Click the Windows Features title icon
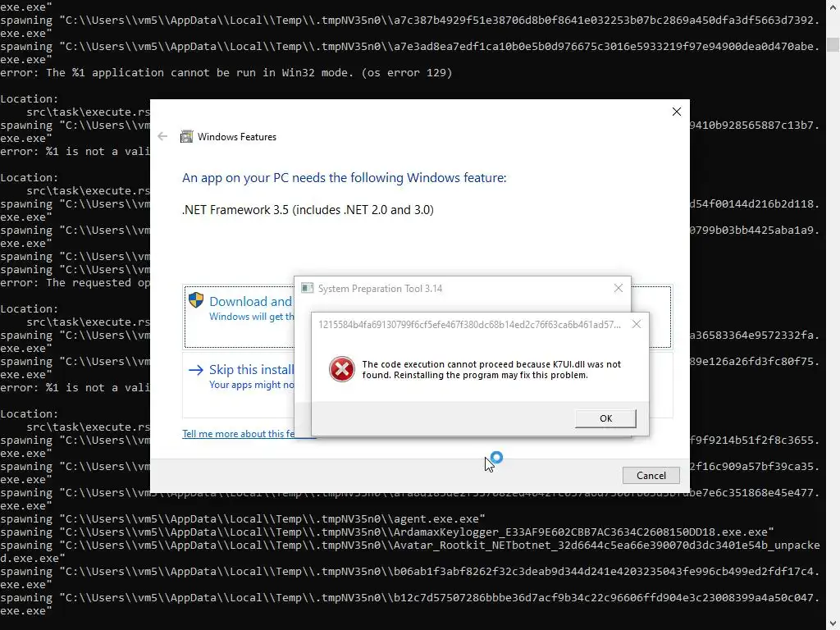 pos(186,137)
